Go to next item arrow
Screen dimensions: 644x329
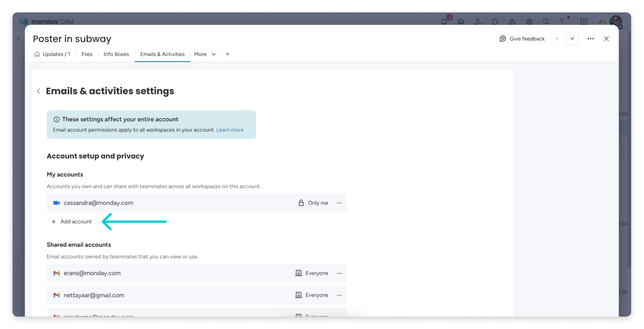click(x=573, y=39)
